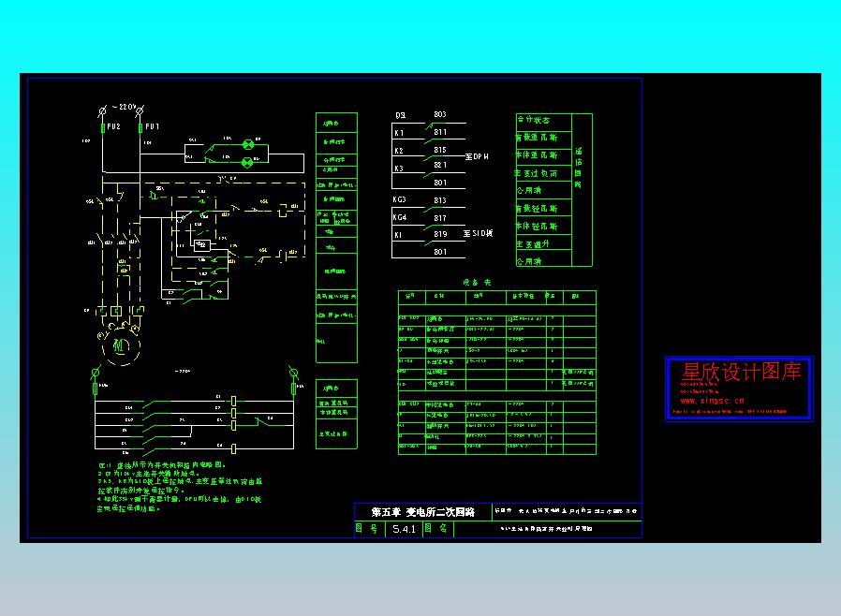Click the 817 terminal number
Image resolution: width=841 pixels, height=616 pixels.
[x=440, y=218]
